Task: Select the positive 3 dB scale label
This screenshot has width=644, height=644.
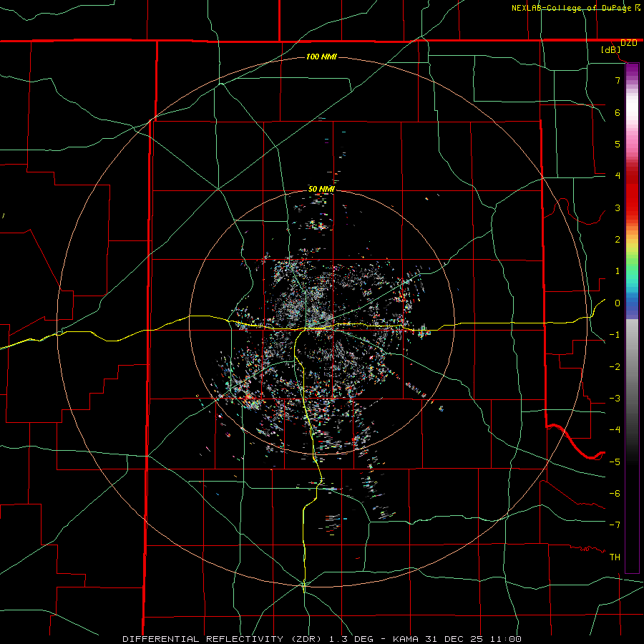Action: [618, 208]
